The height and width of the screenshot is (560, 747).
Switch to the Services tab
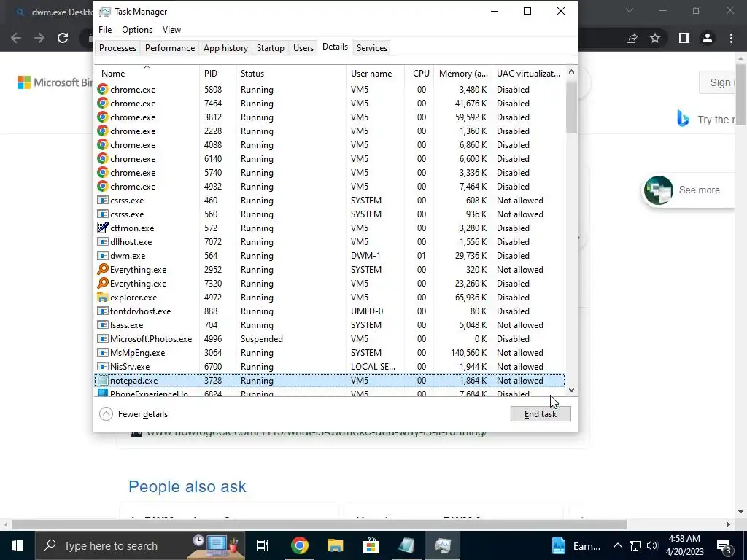(x=372, y=48)
